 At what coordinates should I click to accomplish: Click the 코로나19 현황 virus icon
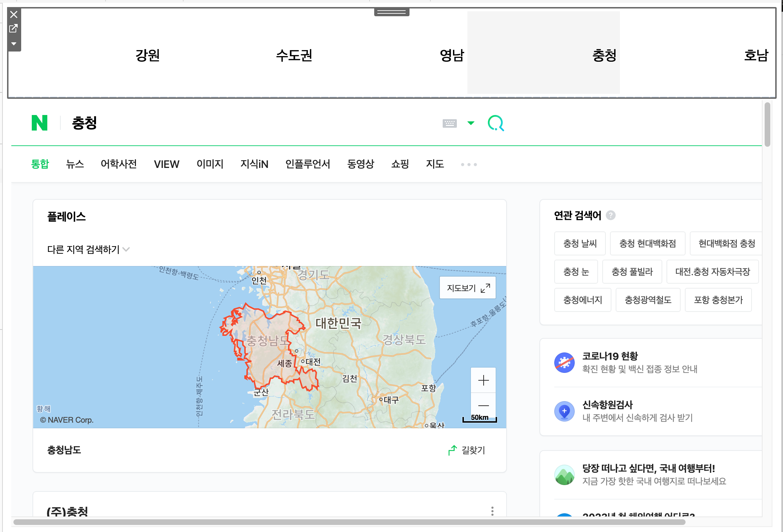[564, 362]
